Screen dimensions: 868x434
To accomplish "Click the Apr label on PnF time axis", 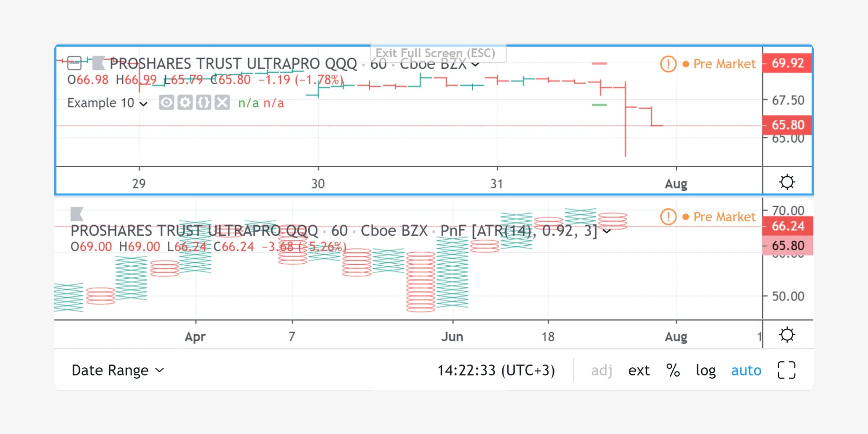I will pos(195,337).
